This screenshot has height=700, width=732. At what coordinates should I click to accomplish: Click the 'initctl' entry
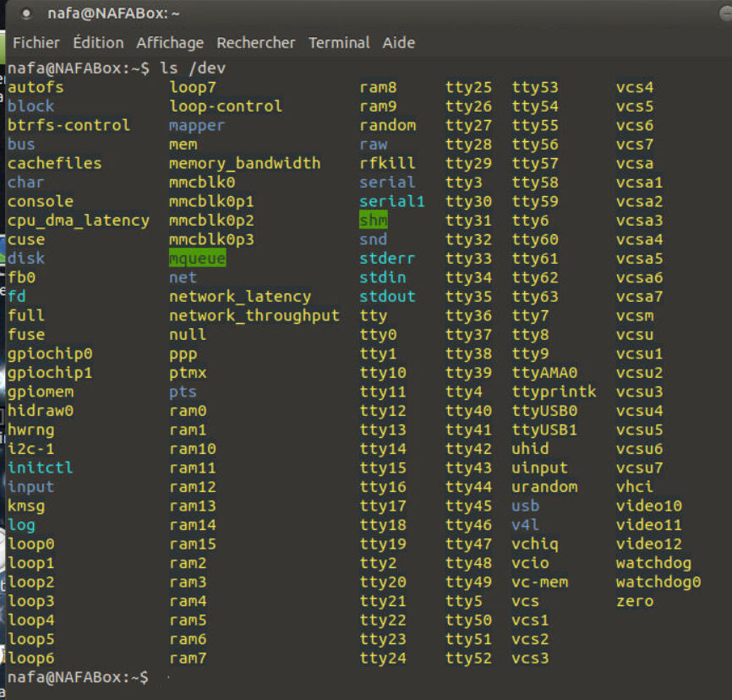pos(40,468)
